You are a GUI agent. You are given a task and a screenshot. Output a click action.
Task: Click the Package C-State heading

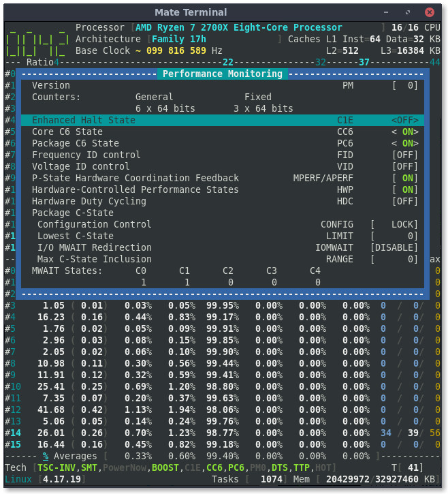tap(73, 213)
